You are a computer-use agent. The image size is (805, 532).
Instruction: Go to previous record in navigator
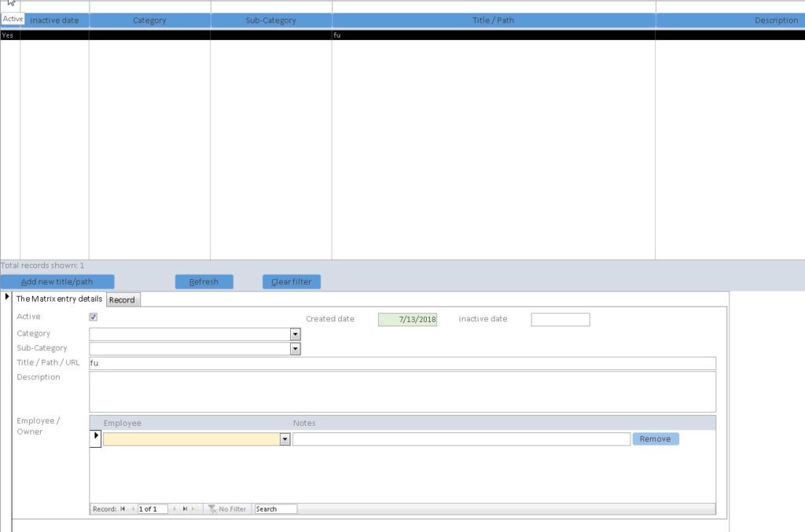tap(133, 509)
